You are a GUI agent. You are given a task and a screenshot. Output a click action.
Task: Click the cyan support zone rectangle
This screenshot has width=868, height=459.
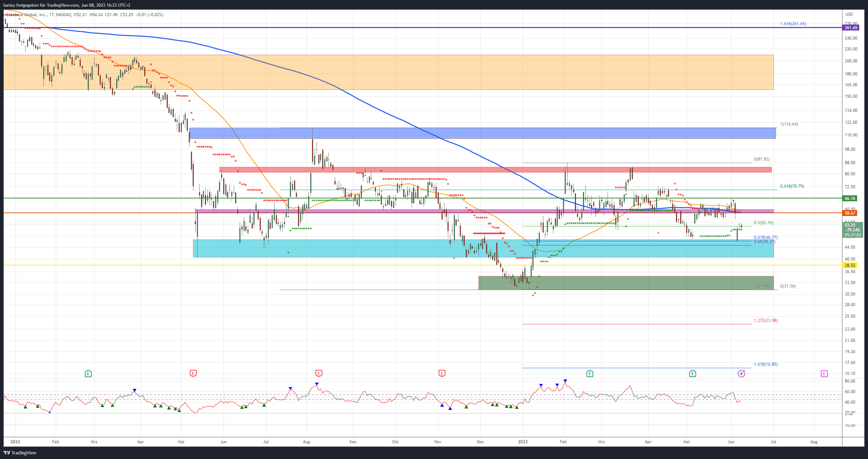483,248
